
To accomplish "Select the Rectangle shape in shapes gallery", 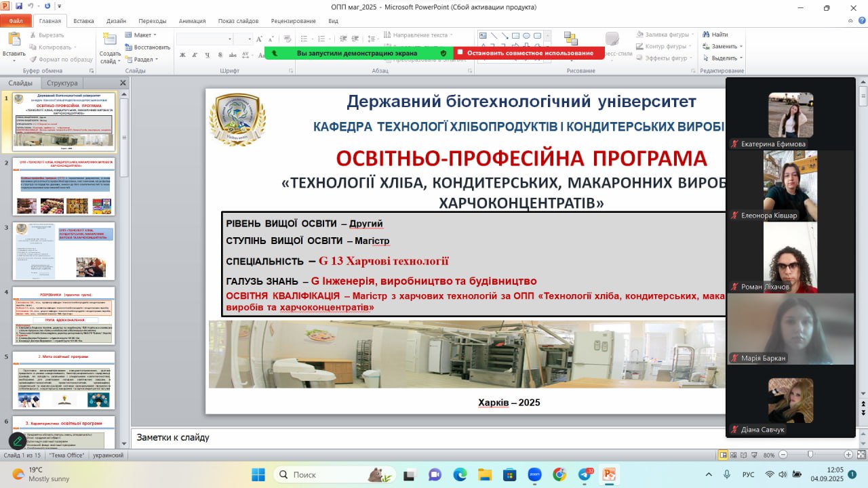I will coord(515,36).
